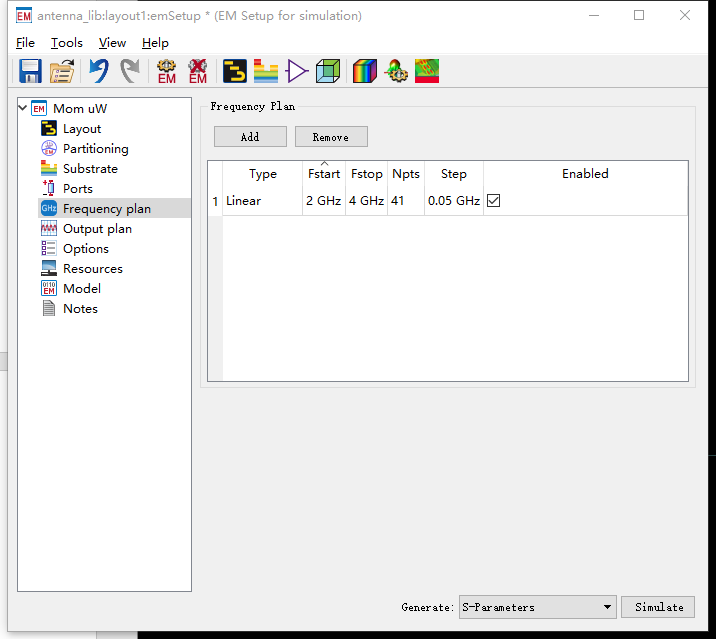Open the layout window toolbar icon
The image size is (716, 639).
point(234,71)
